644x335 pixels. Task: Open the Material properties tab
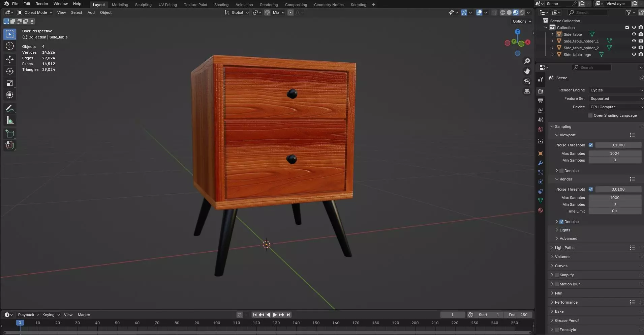click(541, 210)
